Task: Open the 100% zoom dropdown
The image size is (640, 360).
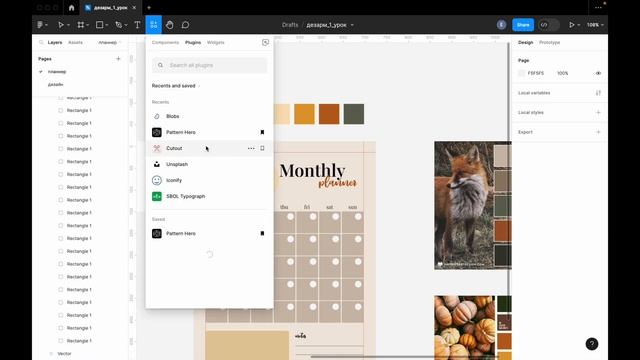Action: point(595,25)
